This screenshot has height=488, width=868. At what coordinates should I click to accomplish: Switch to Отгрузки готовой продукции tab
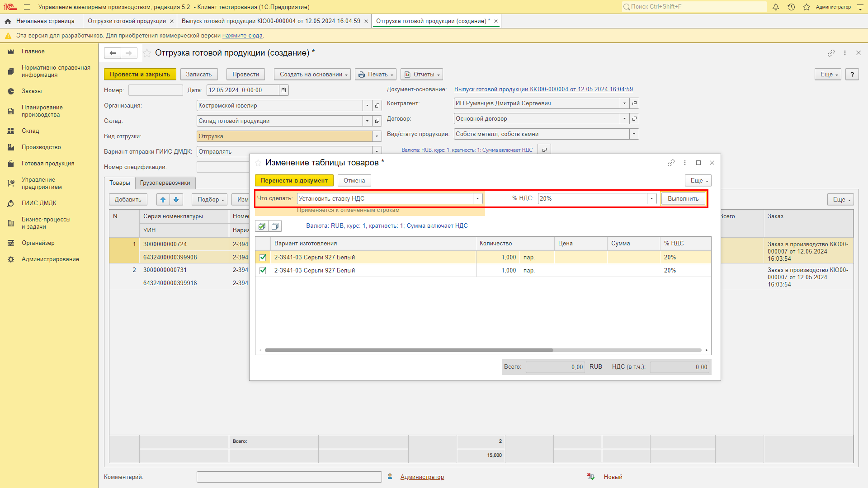(x=127, y=21)
